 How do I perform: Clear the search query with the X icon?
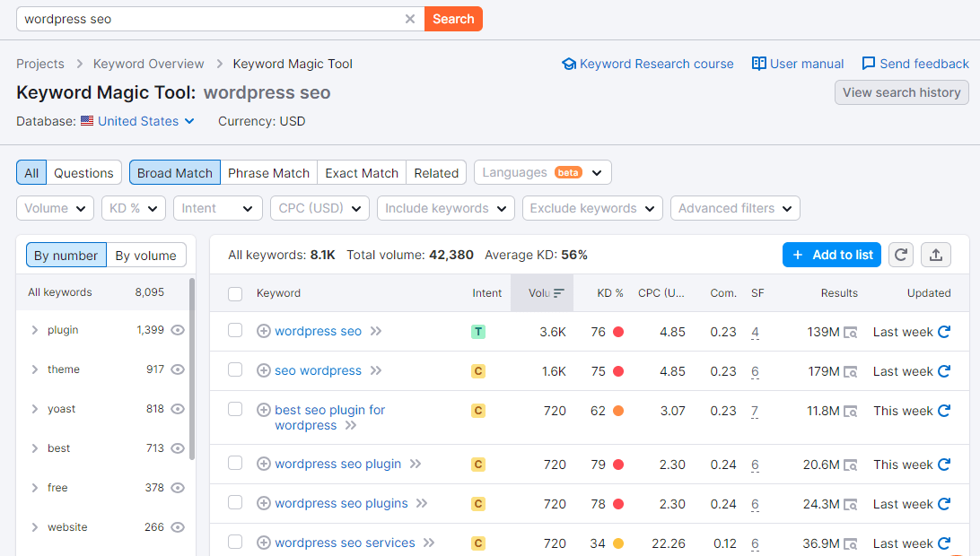click(x=410, y=18)
